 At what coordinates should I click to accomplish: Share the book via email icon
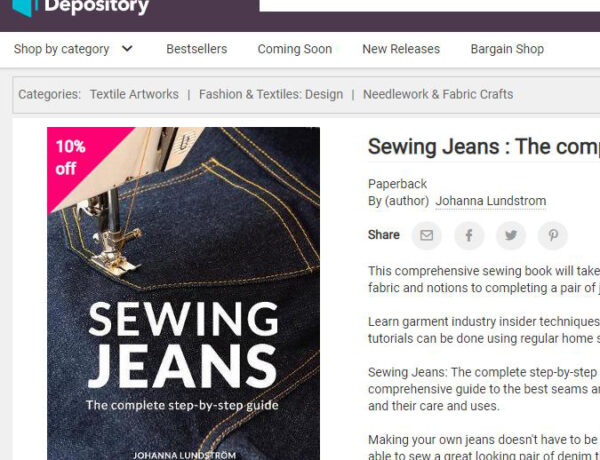coord(426,235)
